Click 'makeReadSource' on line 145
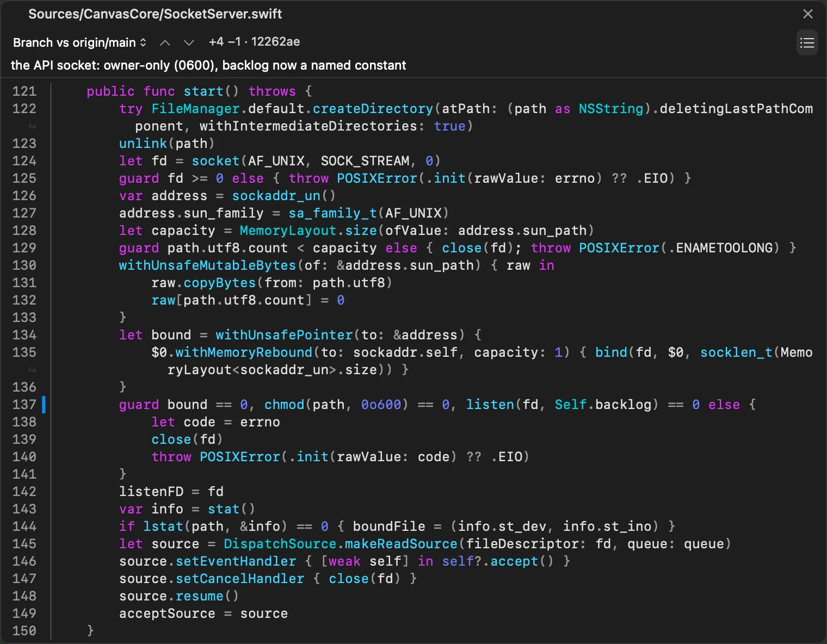 point(402,544)
